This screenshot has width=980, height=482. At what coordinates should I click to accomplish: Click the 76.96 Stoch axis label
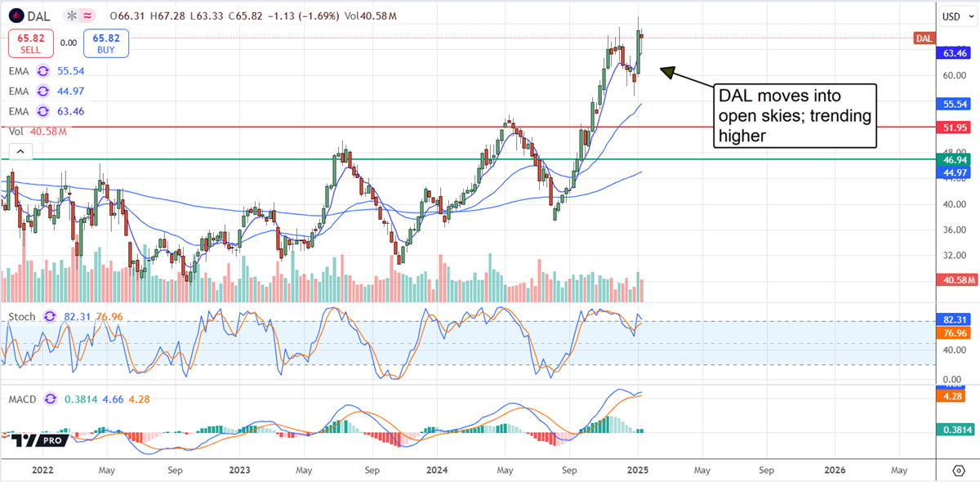(x=955, y=333)
